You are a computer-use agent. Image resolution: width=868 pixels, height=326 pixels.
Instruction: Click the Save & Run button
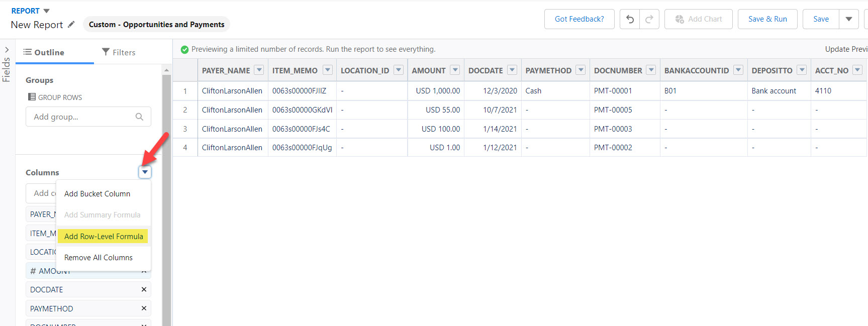pos(767,19)
